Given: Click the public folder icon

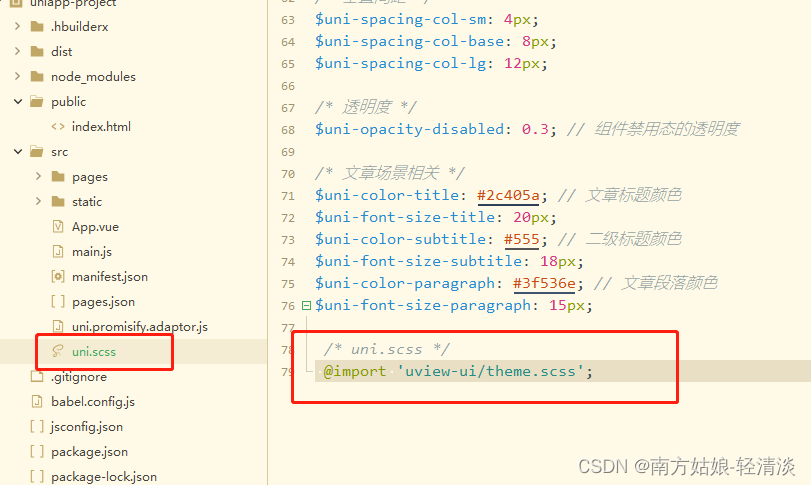Looking at the screenshot, I should coord(37,101).
